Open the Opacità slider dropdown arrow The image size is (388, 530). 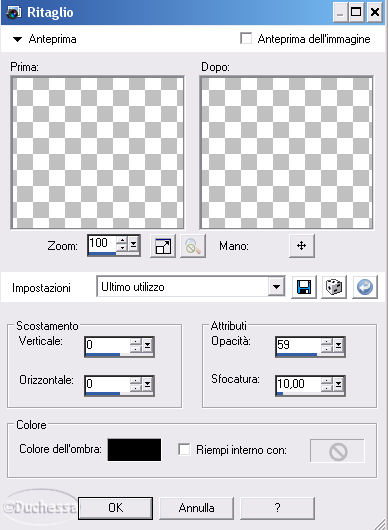tap(338, 345)
